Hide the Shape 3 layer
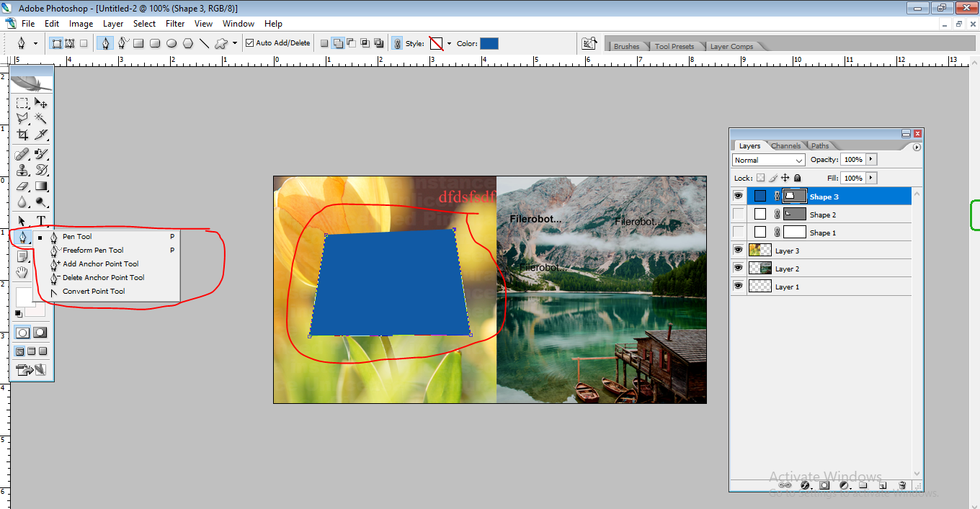 pos(738,195)
